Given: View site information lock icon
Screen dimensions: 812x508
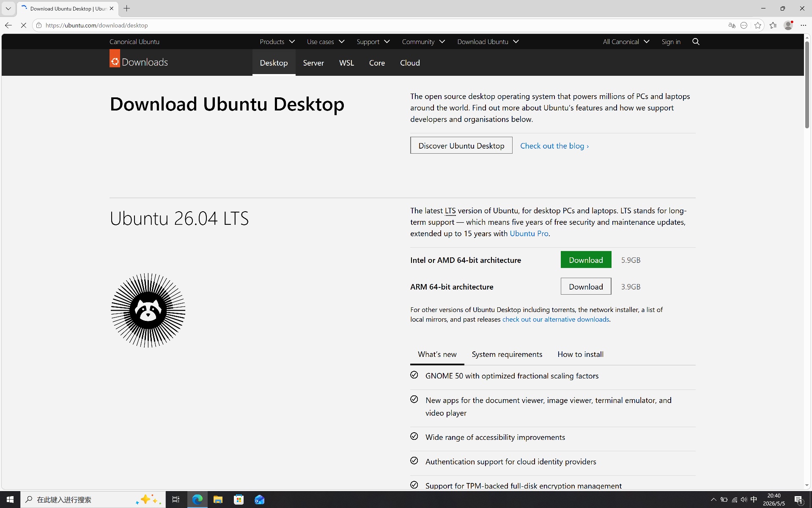Looking at the screenshot, I should click(x=39, y=25).
